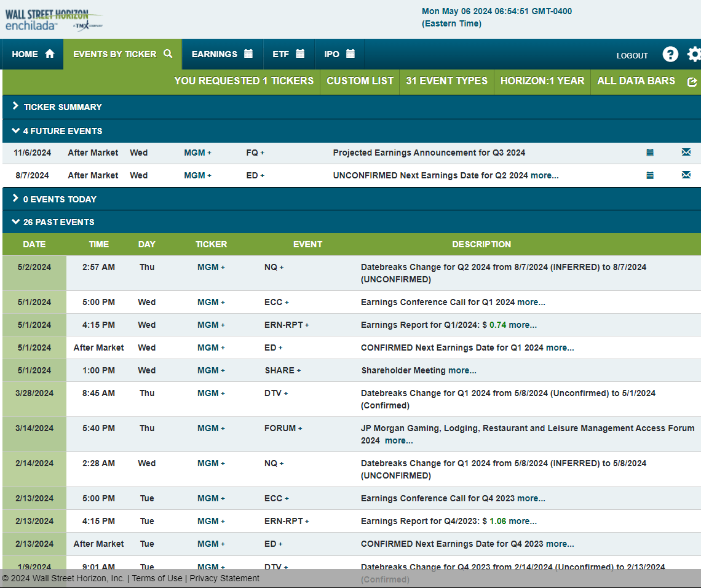The image size is (701, 588).
Task: Open the 31 Event Types filter
Action: click(x=446, y=81)
